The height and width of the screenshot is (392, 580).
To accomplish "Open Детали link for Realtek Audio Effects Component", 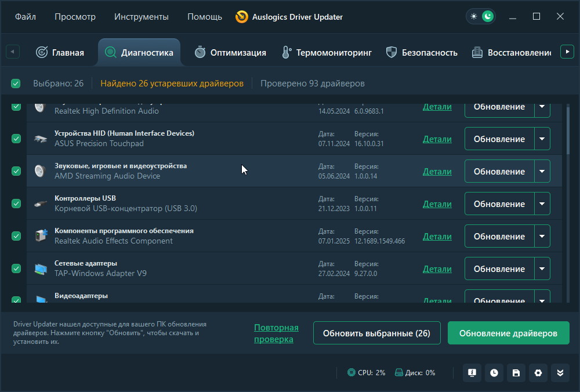I will tap(437, 237).
